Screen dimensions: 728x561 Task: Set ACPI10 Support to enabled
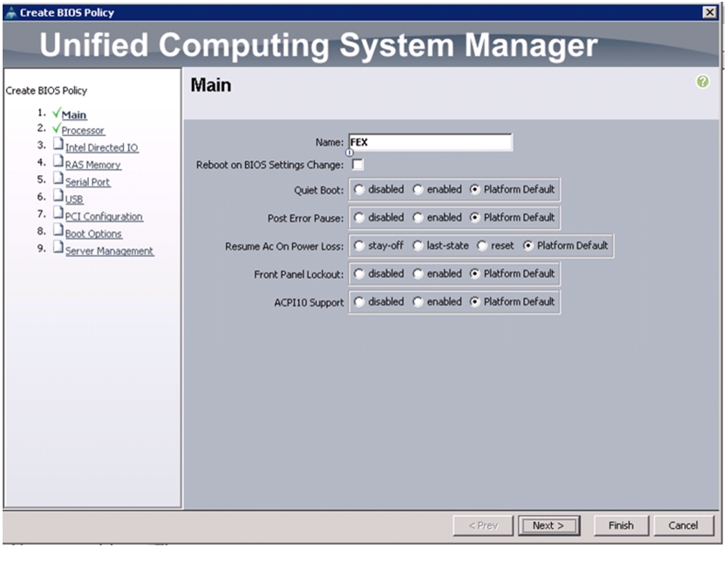(x=418, y=302)
